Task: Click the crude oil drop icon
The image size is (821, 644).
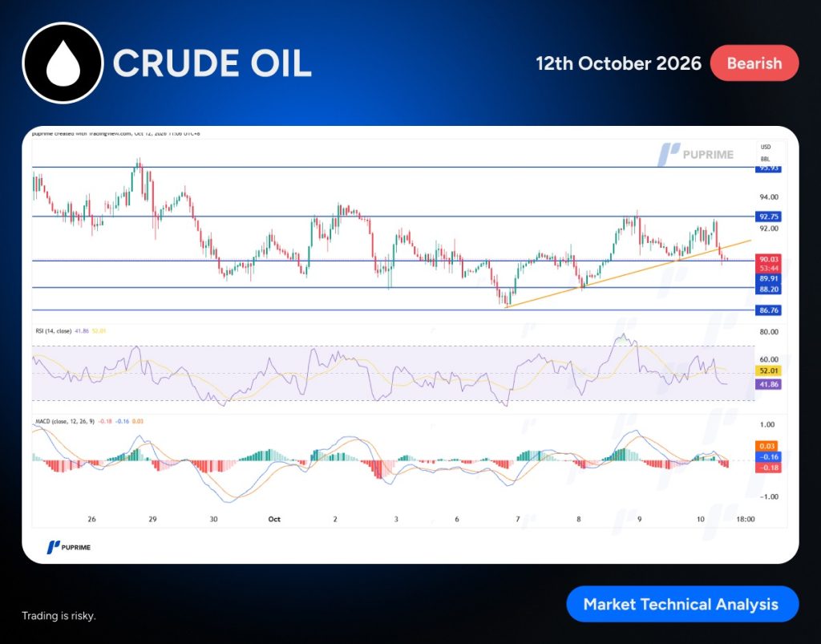Action: [63, 63]
